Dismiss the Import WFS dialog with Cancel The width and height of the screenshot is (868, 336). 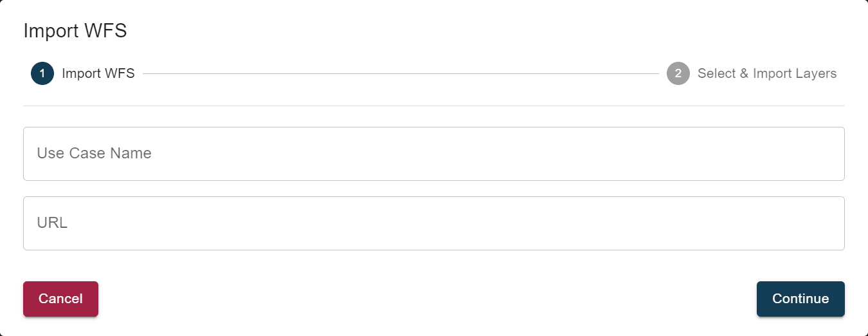pyautogui.click(x=60, y=299)
